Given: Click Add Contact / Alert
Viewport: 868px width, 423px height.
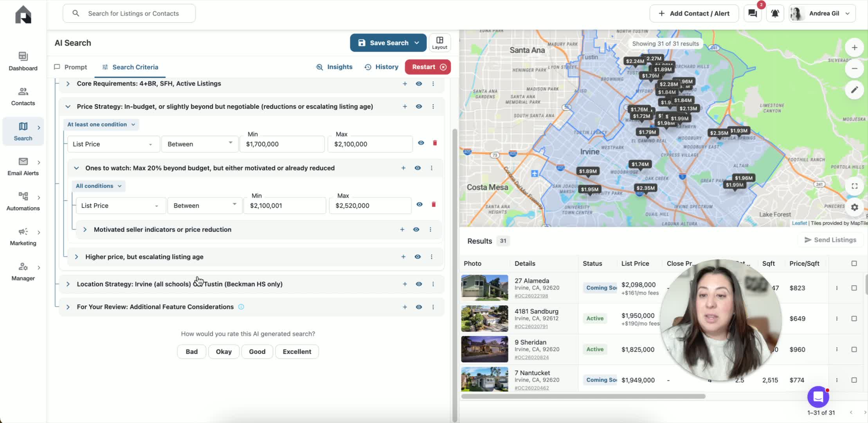Looking at the screenshot, I should pos(694,13).
